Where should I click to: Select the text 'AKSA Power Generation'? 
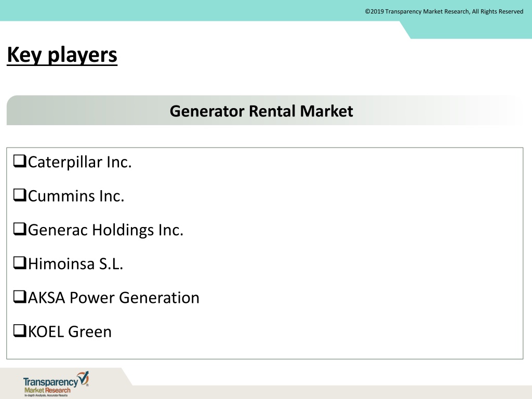coord(114,298)
